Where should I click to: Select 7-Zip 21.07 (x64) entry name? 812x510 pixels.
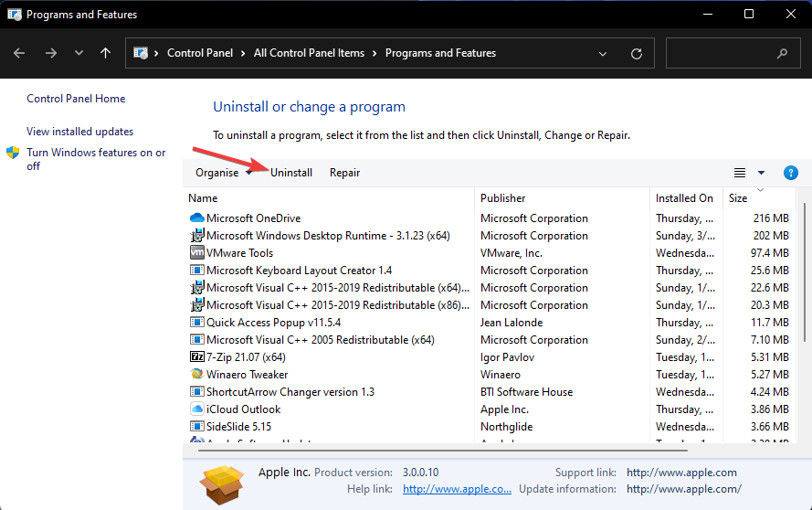(x=246, y=357)
